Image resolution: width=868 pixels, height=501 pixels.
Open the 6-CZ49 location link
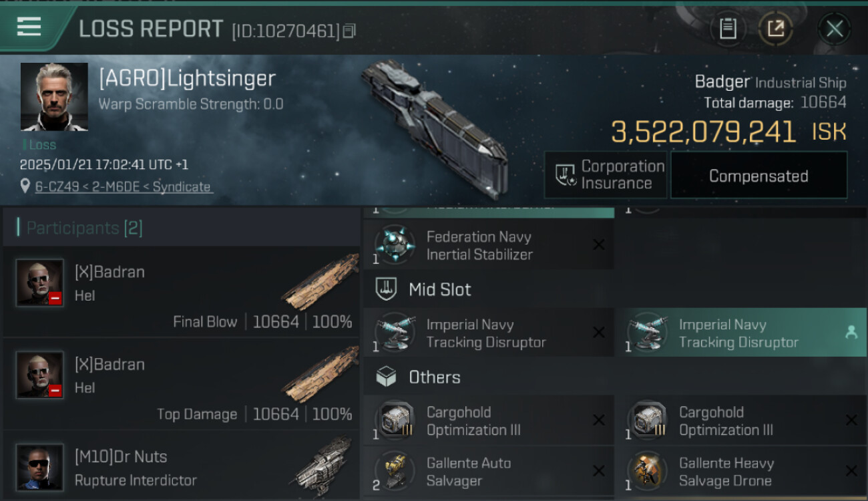(x=123, y=187)
